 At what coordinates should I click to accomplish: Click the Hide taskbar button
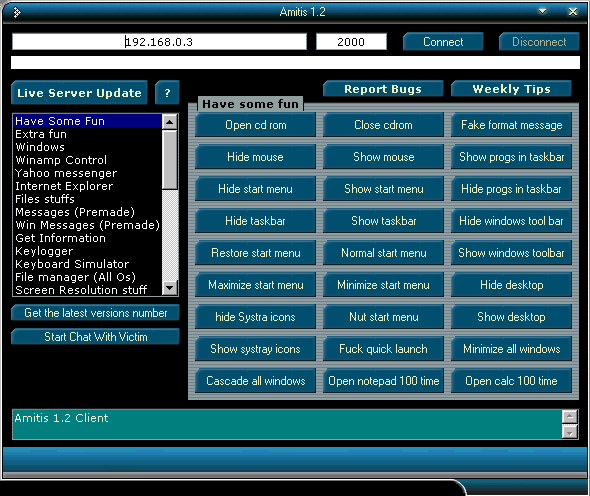point(255,221)
